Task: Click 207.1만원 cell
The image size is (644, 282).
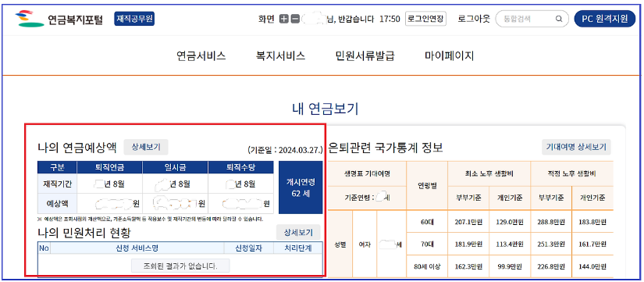Action: (x=468, y=222)
